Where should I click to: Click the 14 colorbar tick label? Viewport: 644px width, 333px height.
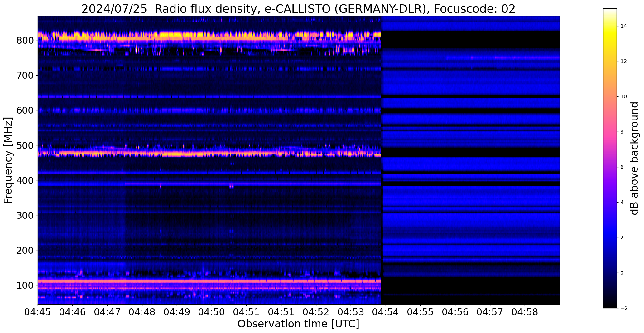pos(623,26)
